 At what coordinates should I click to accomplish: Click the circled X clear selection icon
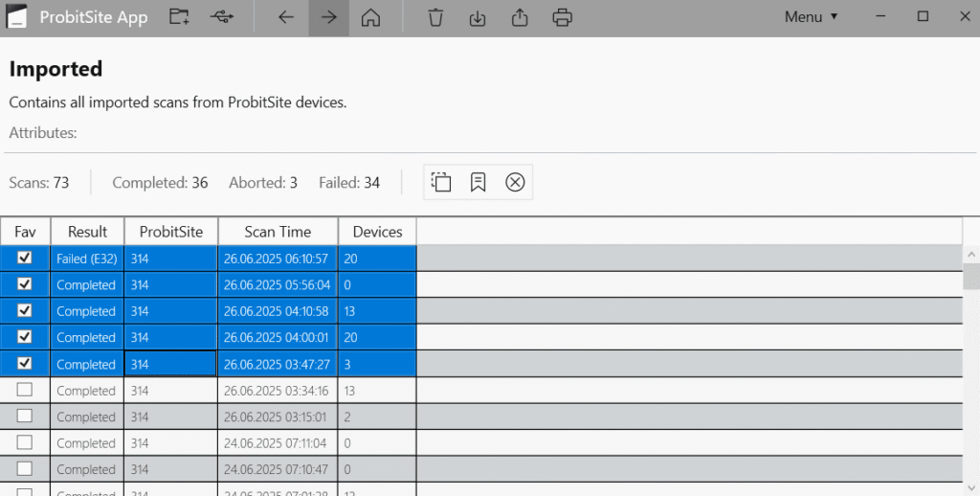click(515, 182)
